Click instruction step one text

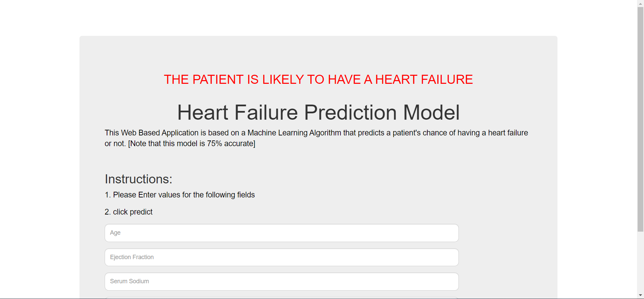point(179,195)
